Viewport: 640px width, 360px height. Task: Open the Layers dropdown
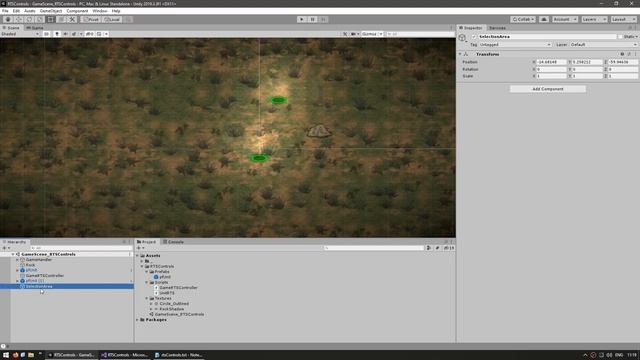click(594, 19)
